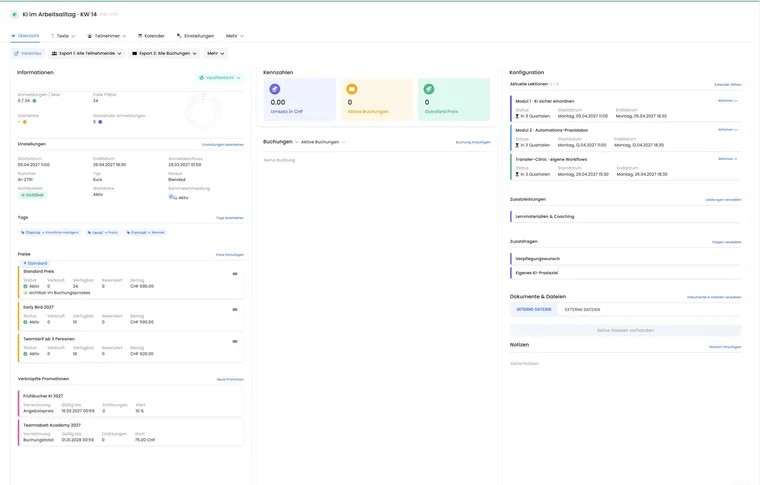
Task: Click the green app logo beside the course title
Action: [15, 15]
